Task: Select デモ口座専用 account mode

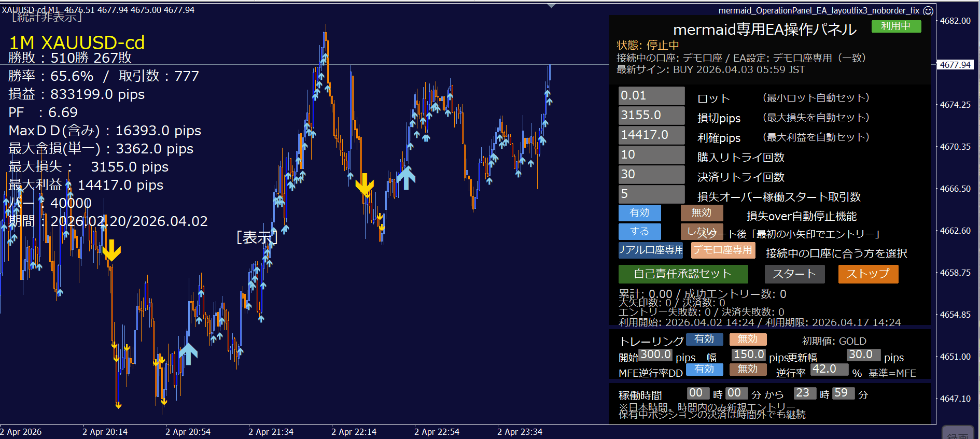Action: (x=722, y=250)
